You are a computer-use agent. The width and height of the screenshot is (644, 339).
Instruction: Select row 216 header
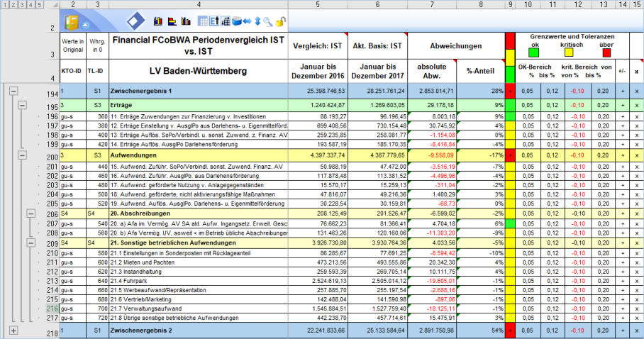[x=52, y=309]
